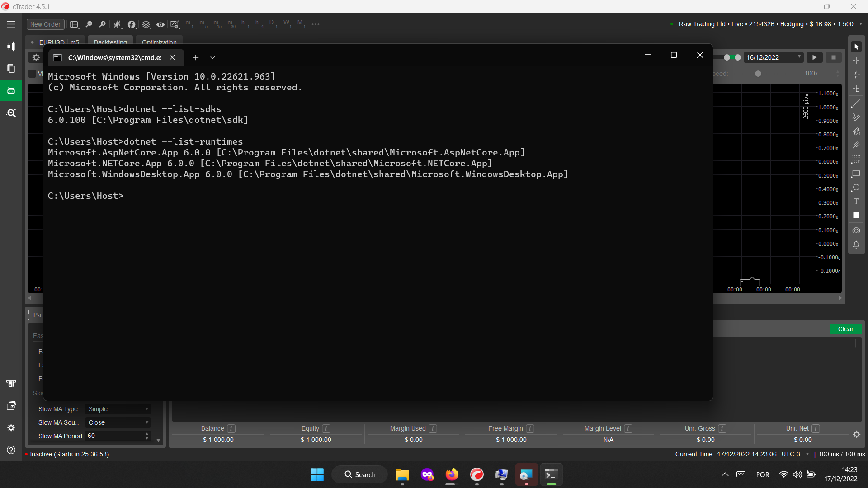
Task: Open the Slow MA Source Close dropdown
Action: coord(118,422)
